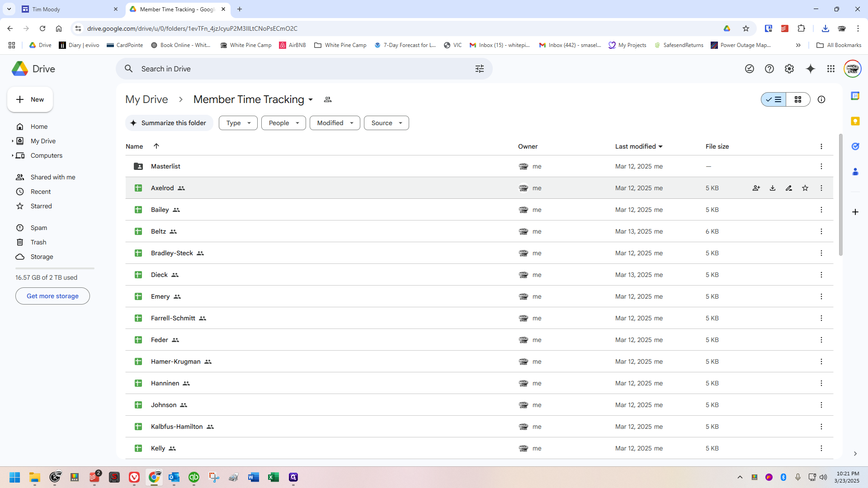Click Get more storage button
Viewport: 868px width, 488px height.
point(52,296)
